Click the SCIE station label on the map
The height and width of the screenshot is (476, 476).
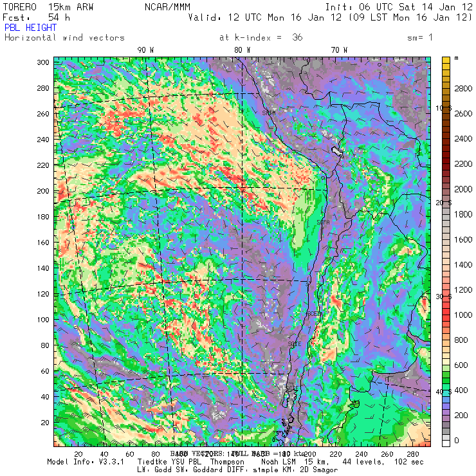click(x=295, y=344)
